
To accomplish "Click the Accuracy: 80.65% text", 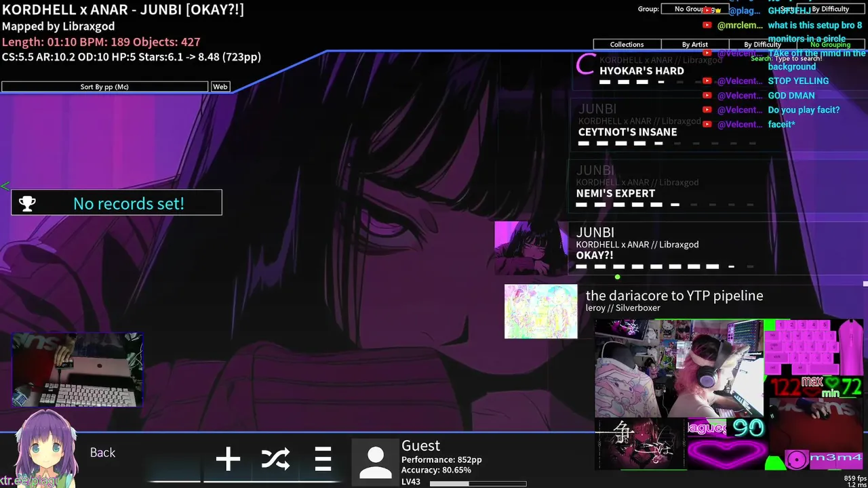I will [436, 470].
